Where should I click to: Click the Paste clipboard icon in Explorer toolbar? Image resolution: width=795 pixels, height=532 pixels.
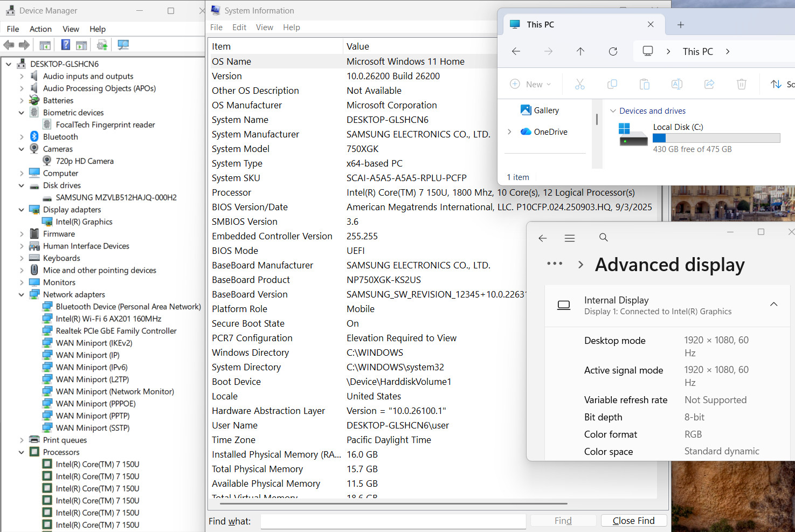pos(645,84)
